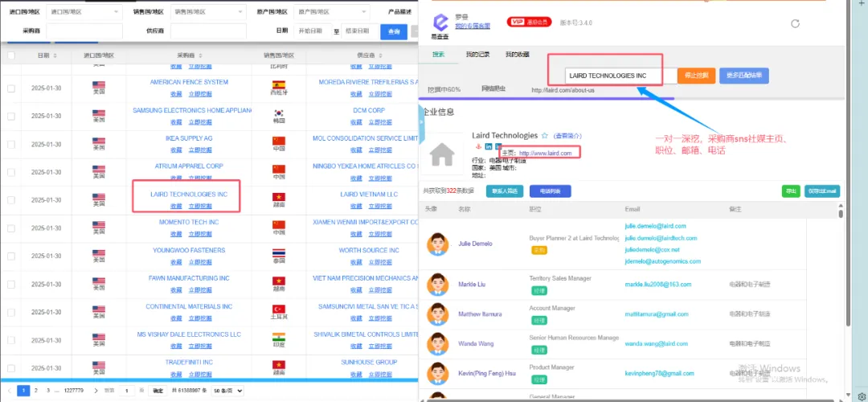Click the Spain flag in the AMERICAN FENCE SYSTEM row
This screenshot has width=868, height=402.
278,84
